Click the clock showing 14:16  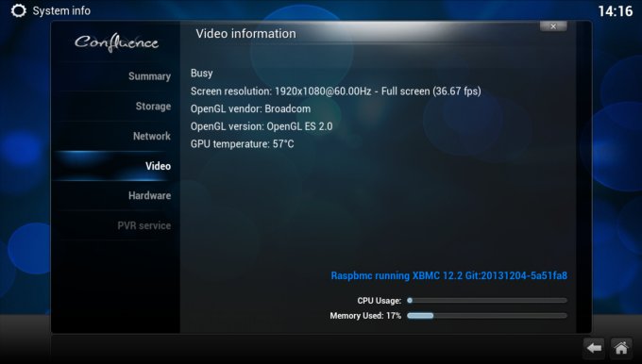coord(616,11)
